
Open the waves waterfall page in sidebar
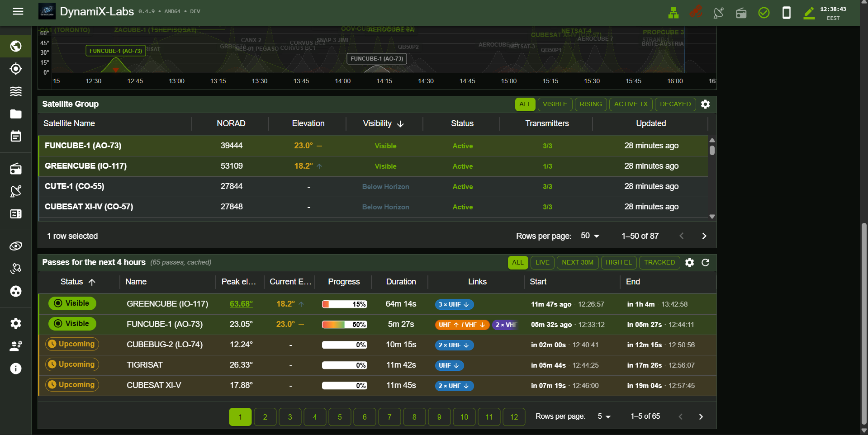coord(16,91)
